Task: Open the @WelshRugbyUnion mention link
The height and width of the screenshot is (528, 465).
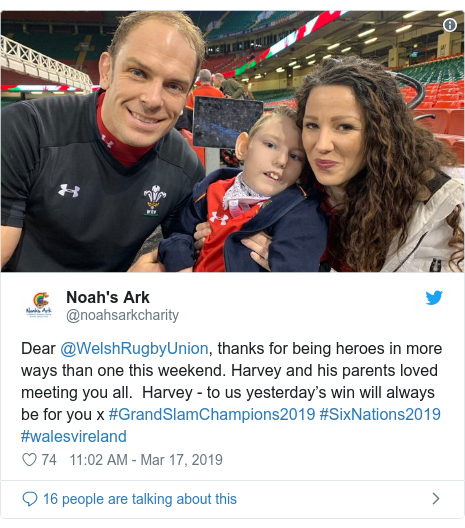Action: click(134, 349)
